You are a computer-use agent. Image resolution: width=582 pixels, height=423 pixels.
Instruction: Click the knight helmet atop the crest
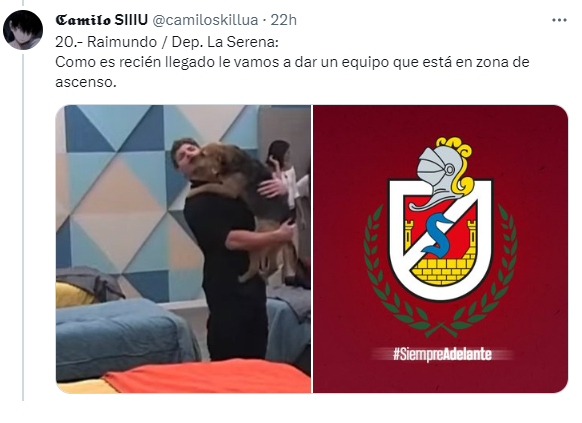443,173
